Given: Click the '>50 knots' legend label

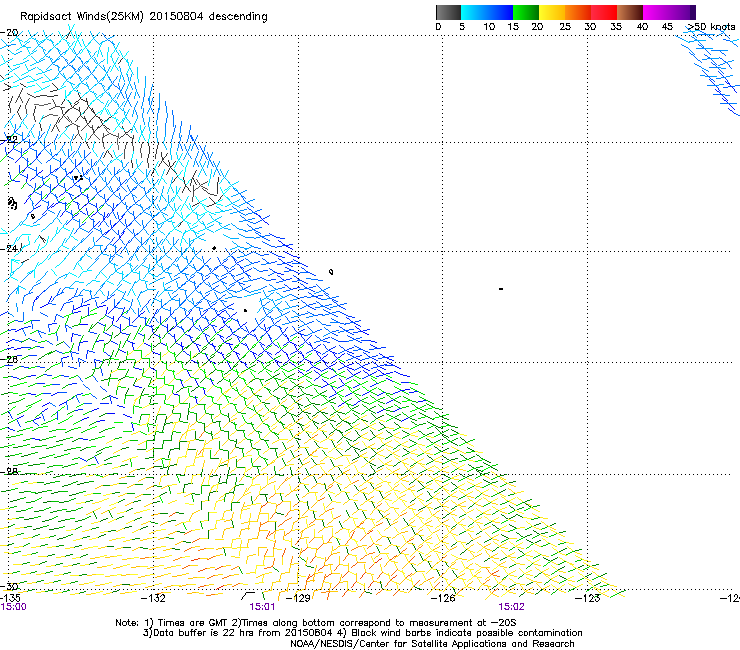Looking at the screenshot, I should coord(711,27).
